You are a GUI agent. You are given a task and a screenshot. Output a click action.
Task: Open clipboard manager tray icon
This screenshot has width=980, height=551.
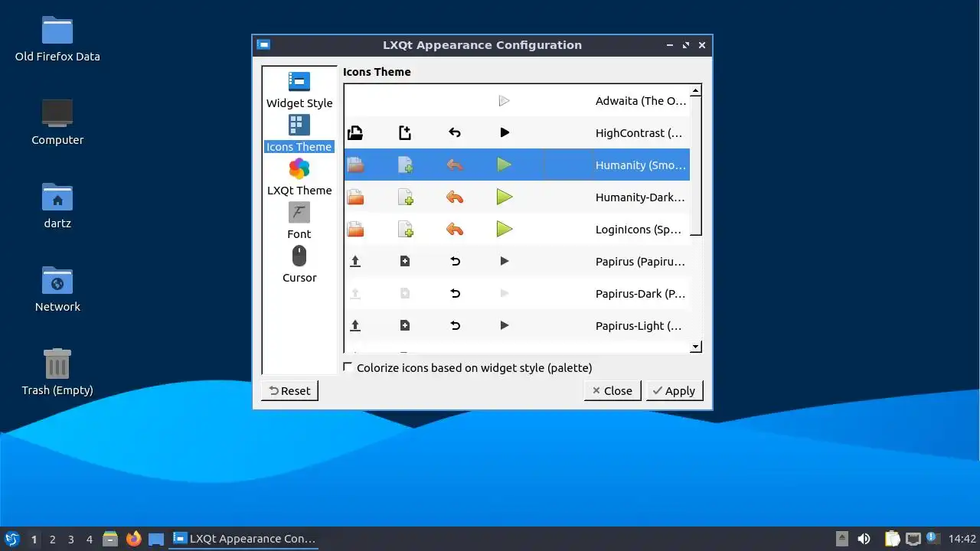pyautogui.click(x=893, y=539)
